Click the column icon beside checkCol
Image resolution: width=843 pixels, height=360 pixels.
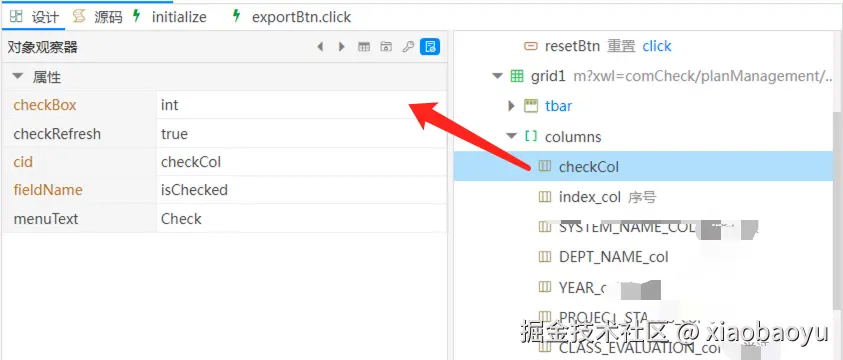tap(545, 167)
